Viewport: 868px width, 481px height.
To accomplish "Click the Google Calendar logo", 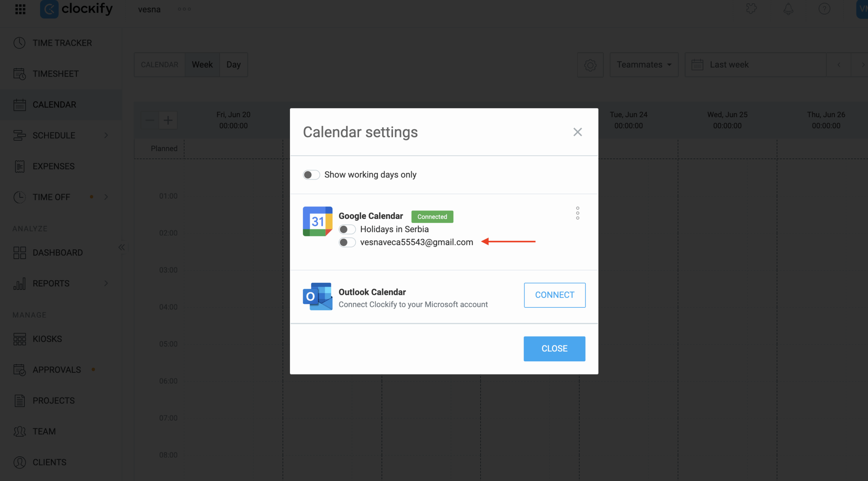I will [317, 221].
